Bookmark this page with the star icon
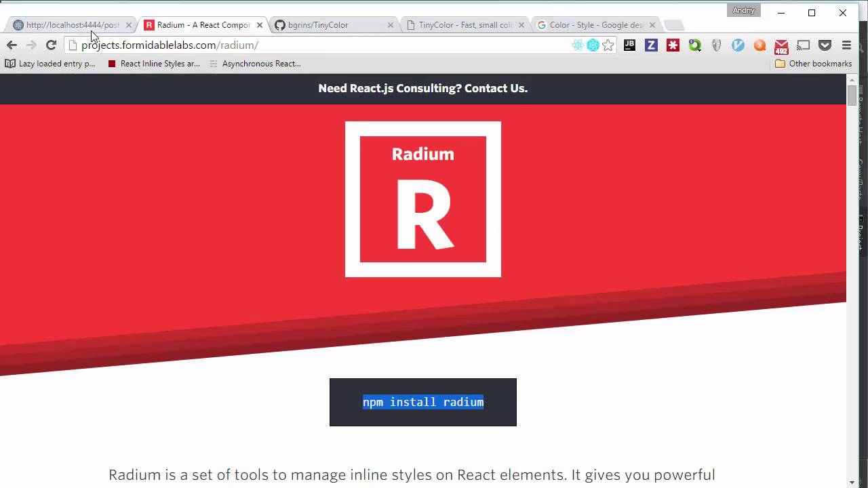 [608, 45]
